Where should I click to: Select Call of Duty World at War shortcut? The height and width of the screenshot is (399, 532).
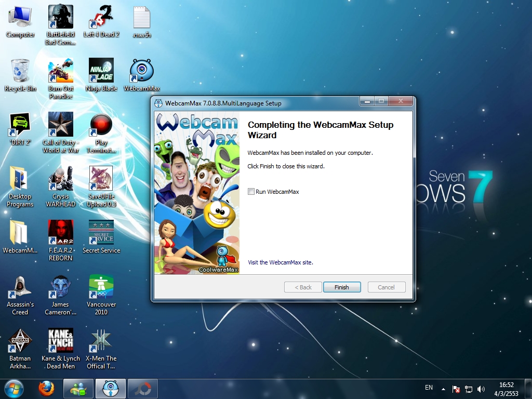click(x=60, y=132)
